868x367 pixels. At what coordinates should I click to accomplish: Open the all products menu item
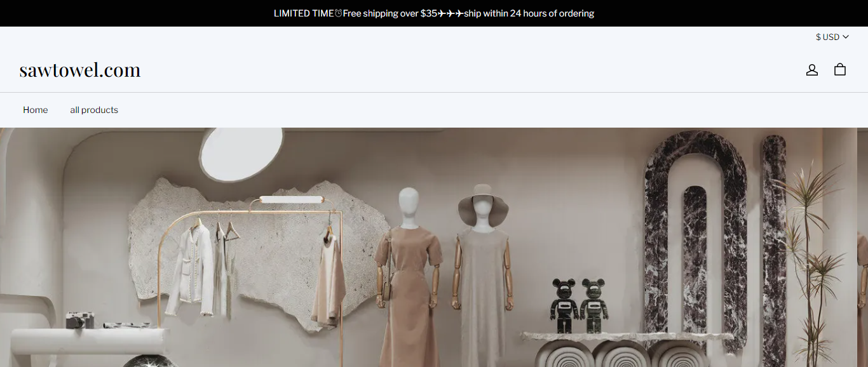tap(94, 110)
